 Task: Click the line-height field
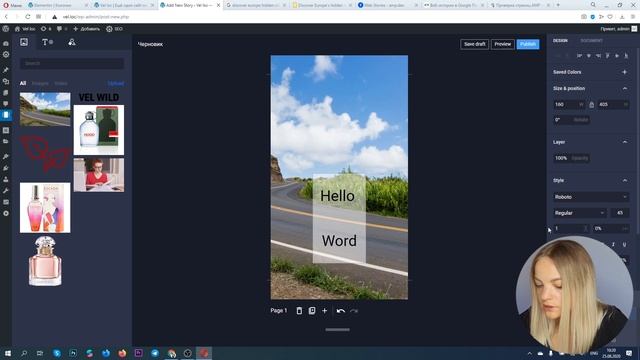[571, 229]
